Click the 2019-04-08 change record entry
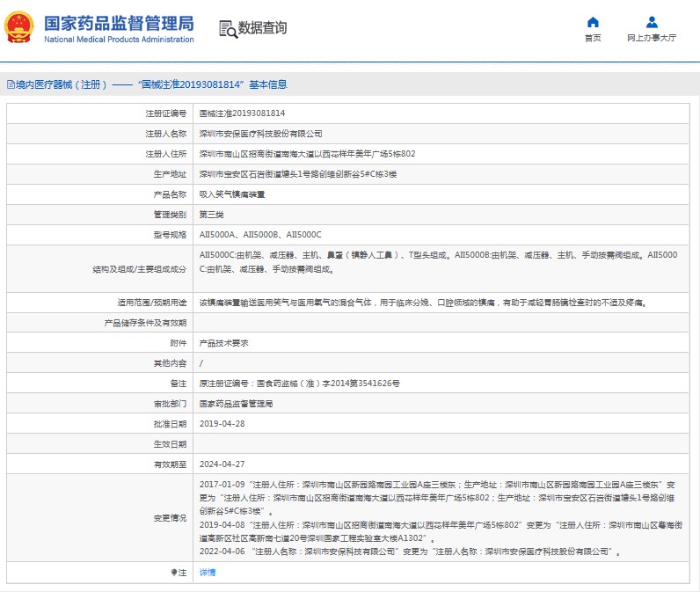Screen dimensions: 700x592 (441, 531)
